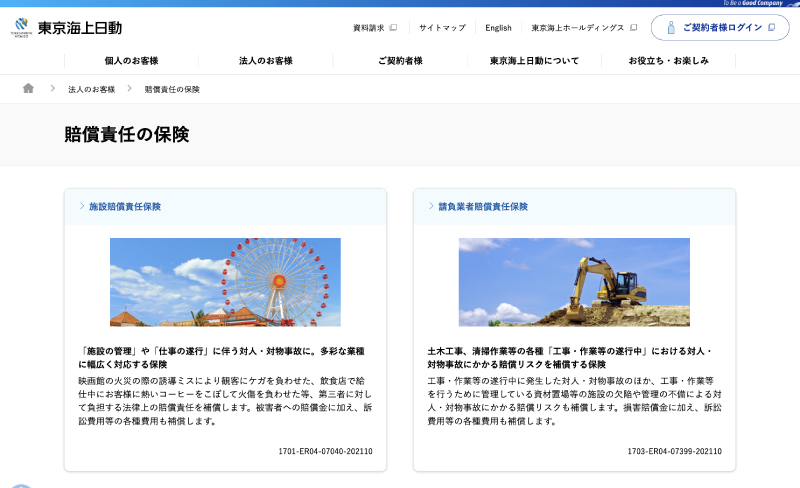Image resolution: width=800 pixels, height=488 pixels.
Task: Click paragraph starting 工事・作業等の遂行中に発生
Action: [x=574, y=401]
